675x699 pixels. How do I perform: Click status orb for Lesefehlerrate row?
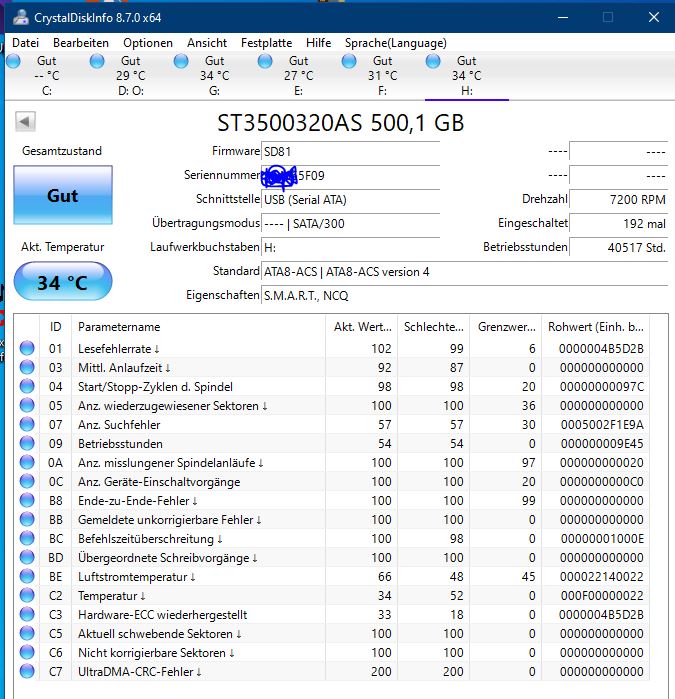pyautogui.click(x=27, y=348)
